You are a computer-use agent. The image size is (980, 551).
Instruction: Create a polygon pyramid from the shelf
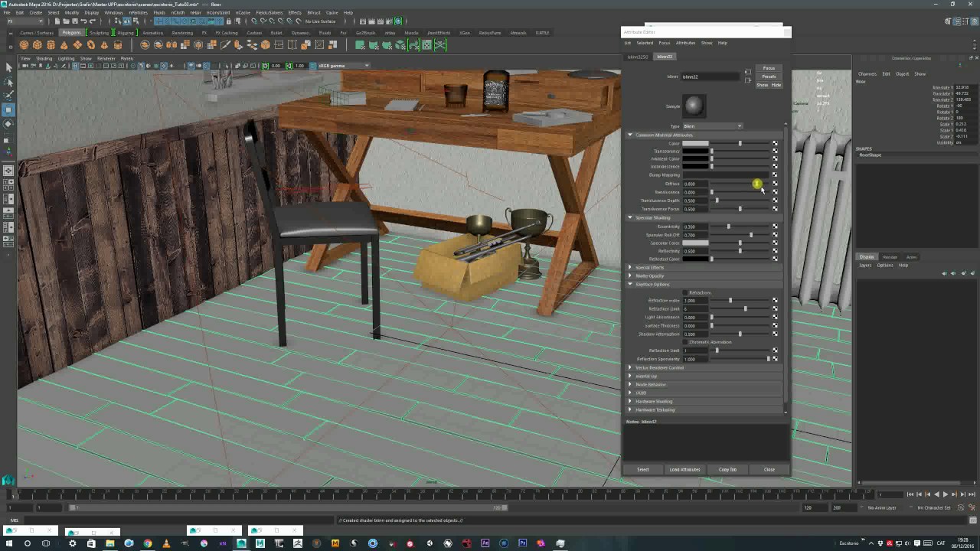105,45
